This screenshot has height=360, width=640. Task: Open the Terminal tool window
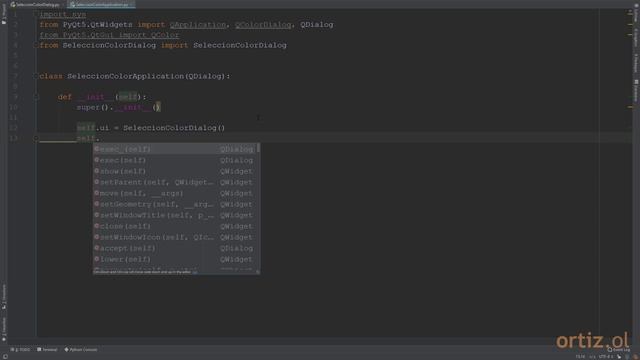[x=47, y=350]
